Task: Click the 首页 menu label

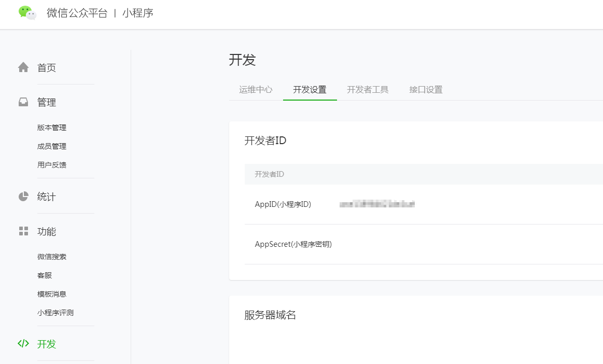Action: [47, 68]
